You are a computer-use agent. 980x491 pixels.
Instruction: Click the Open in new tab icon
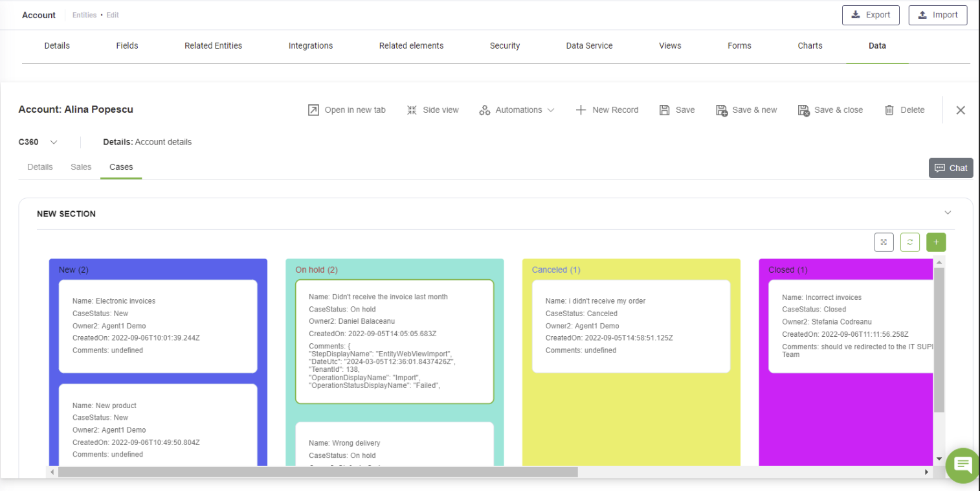click(313, 110)
